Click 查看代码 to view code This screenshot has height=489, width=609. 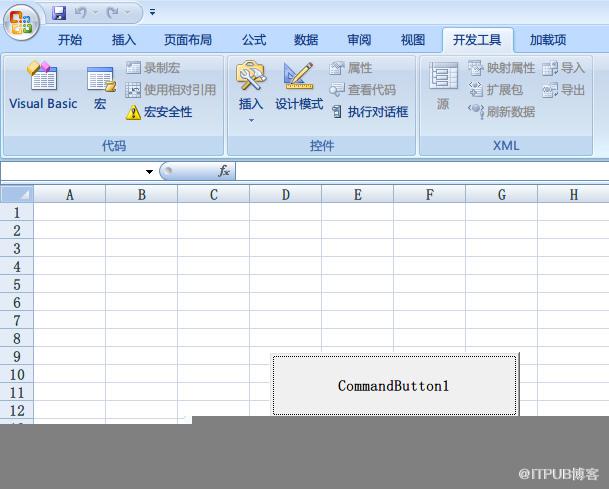click(362, 90)
